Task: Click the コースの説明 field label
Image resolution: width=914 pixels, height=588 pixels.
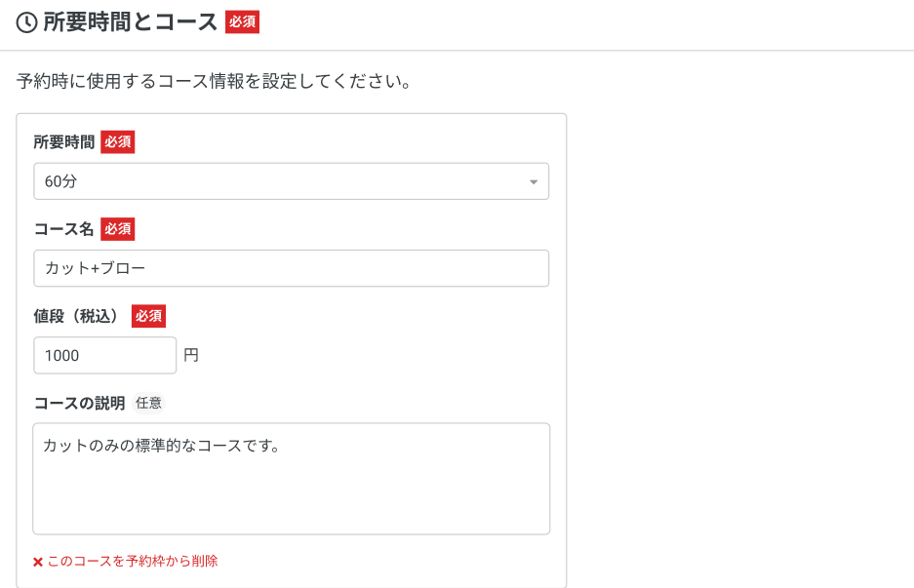Action: (x=79, y=403)
